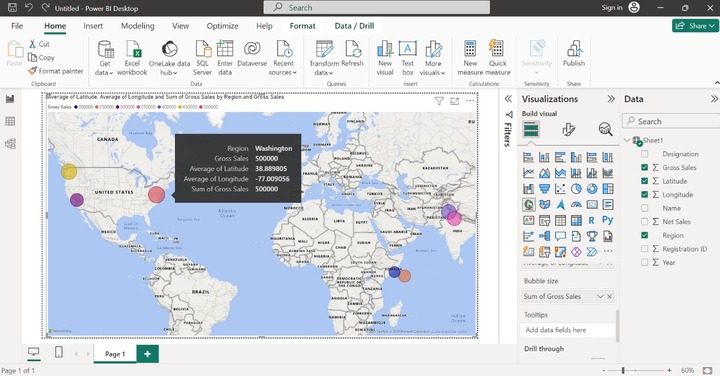Collapse the Sheet1 table
The image size is (720, 376).
click(x=627, y=140)
